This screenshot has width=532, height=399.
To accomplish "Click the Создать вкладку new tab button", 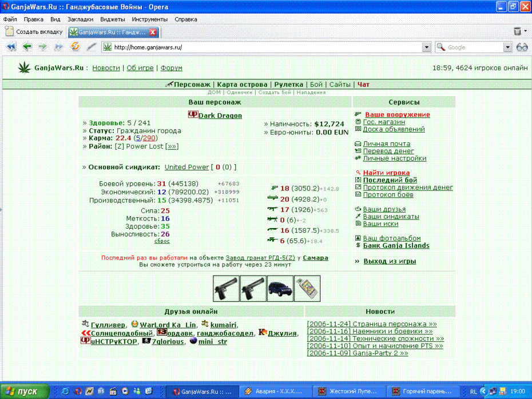I will 34,32.
